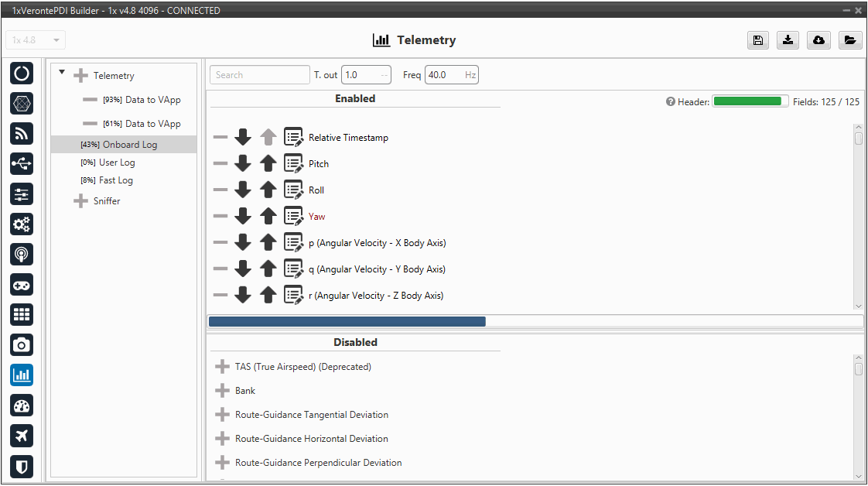Open the gamepad sidebar icon
Viewport: 868px width, 486px height.
tap(22, 285)
